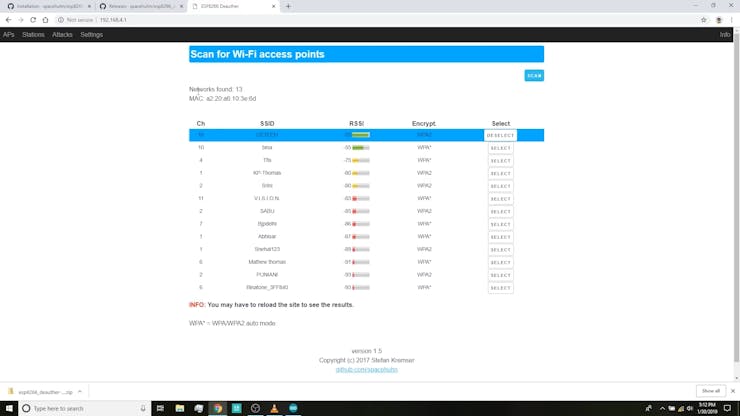Open the browser home page
The width and height of the screenshot is (740, 416).
tap(45, 20)
